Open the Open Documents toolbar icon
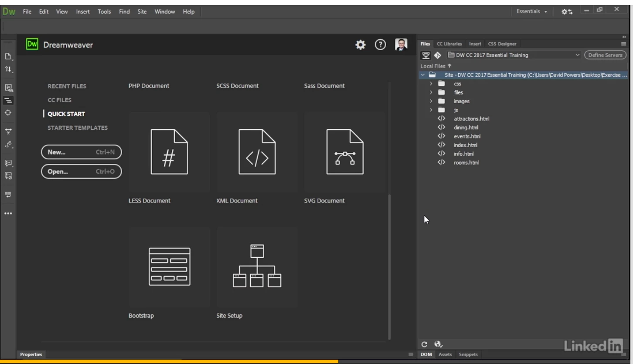 (8, 57)
